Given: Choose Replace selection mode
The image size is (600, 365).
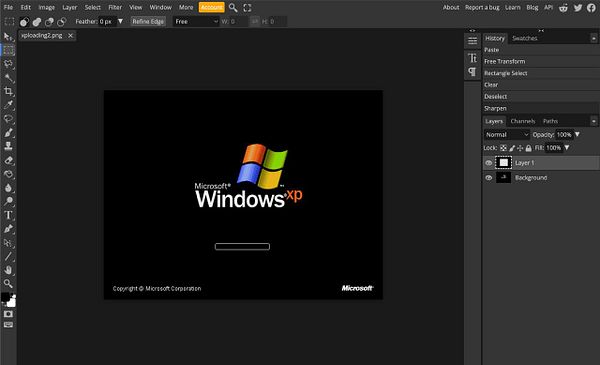Looking at the screenshot, I should (24, 22).
